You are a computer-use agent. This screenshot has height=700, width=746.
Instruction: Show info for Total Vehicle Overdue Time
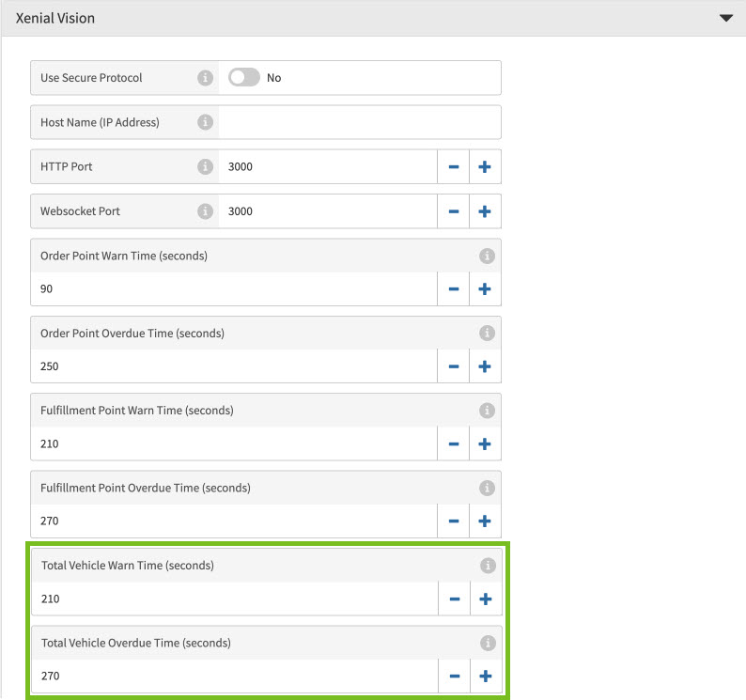tap(488, 643)
